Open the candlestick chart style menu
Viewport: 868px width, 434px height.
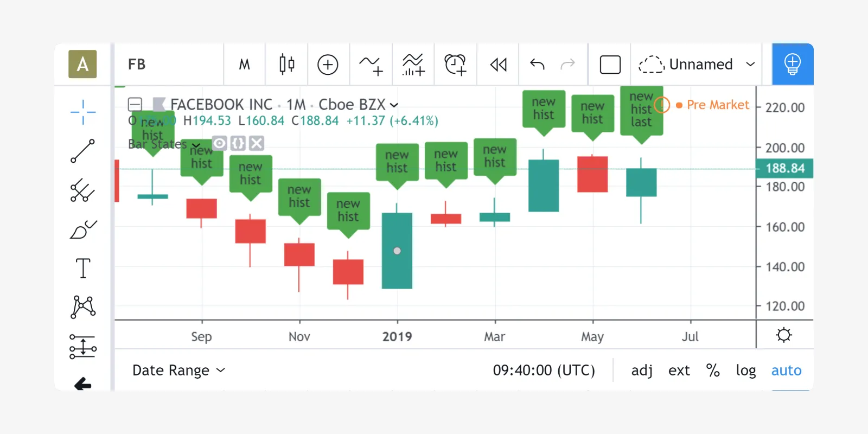tap(287, 65)
